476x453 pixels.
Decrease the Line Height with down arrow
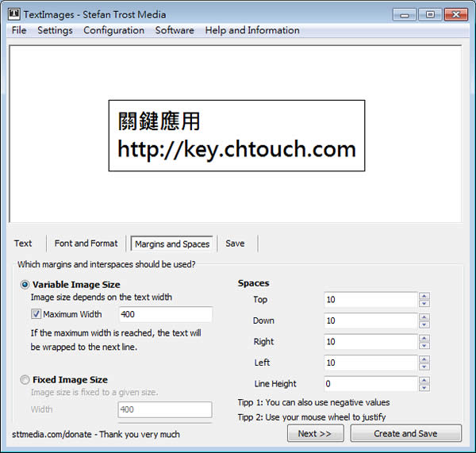tap(424, 387)
